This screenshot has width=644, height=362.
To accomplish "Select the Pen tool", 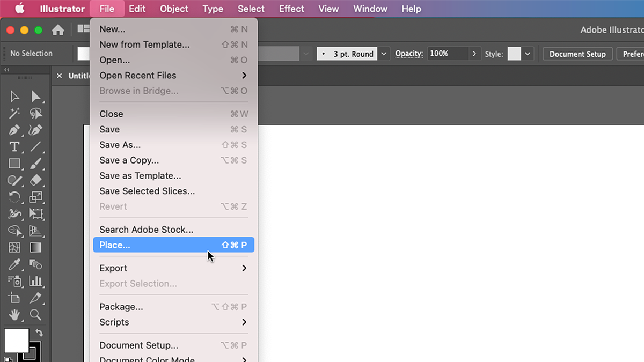I will click(x=14, y=130).
